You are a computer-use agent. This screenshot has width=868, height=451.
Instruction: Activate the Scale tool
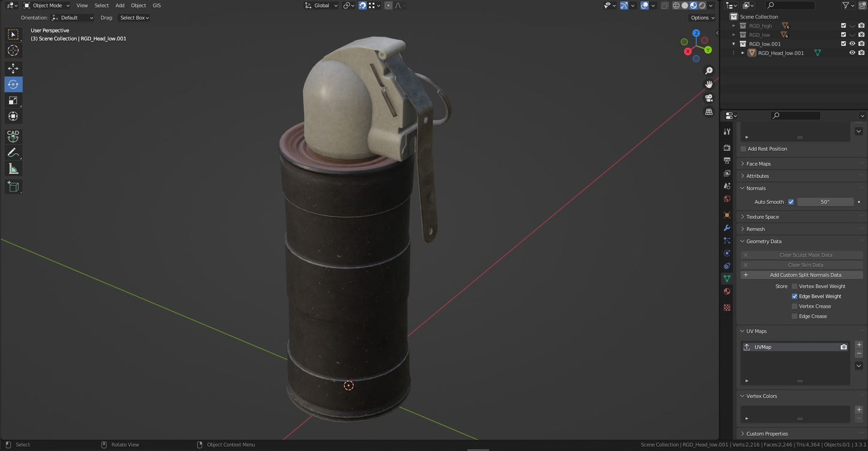click(x=13, y=100)
